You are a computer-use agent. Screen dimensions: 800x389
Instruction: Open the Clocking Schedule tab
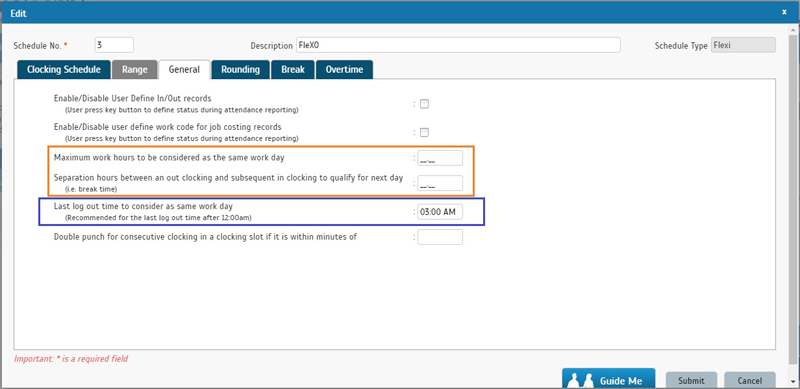click(64, 70)
